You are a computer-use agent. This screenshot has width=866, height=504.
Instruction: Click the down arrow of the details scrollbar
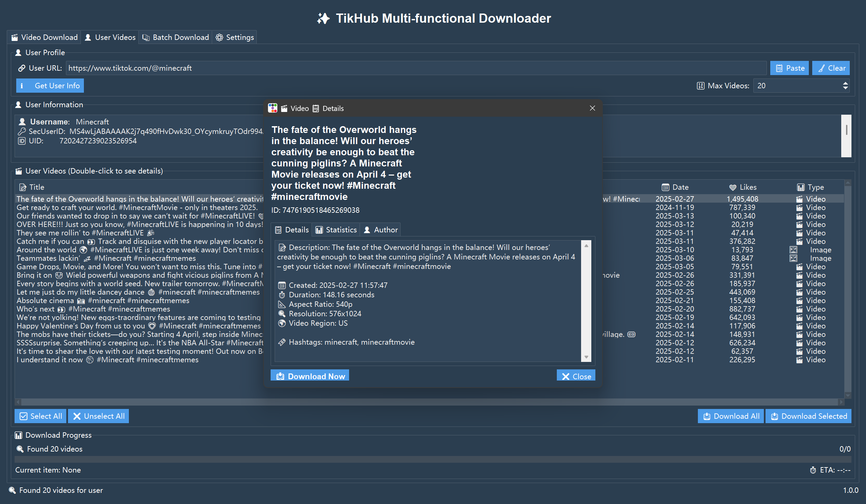pyautogui.click(x=586, y=357)
